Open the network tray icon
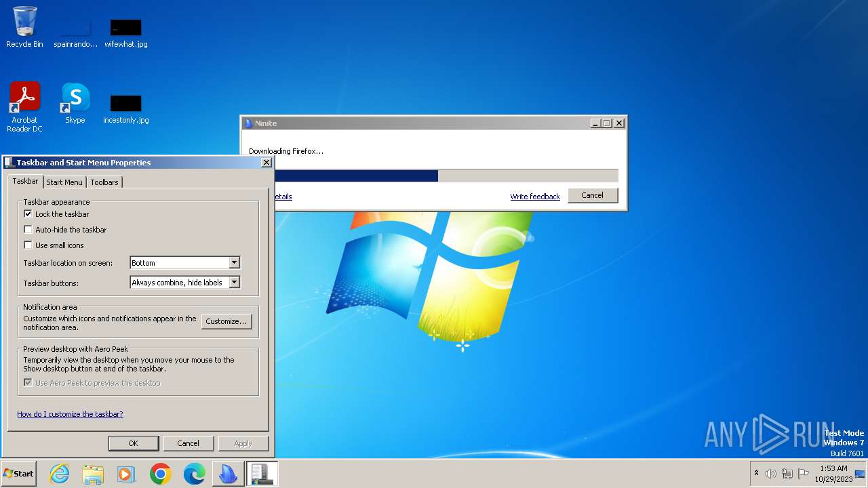 [787, 474]
